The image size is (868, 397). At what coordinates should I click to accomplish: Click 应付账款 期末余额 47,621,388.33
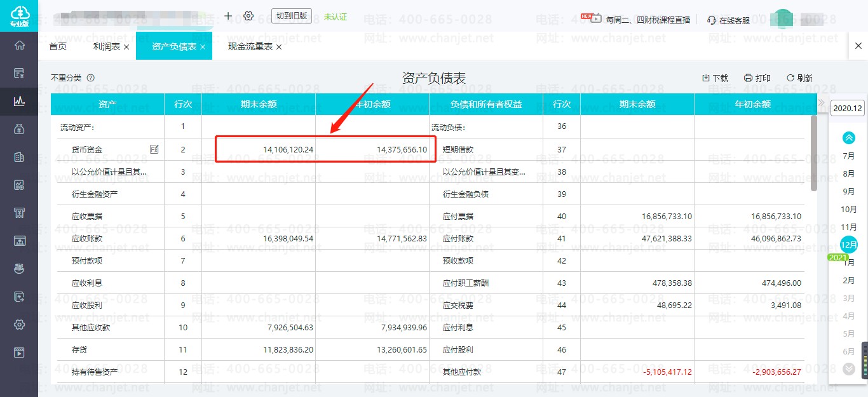pos(667,238)
